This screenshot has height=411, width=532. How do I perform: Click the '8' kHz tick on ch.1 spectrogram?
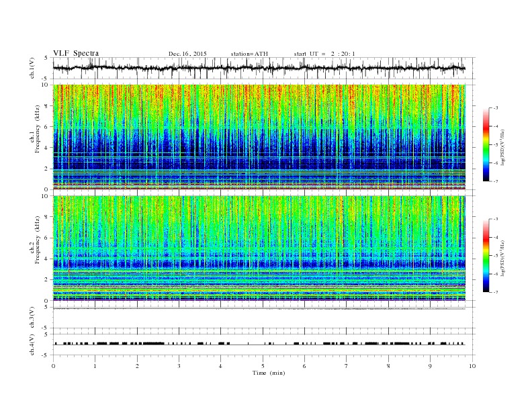pos(47,106)
